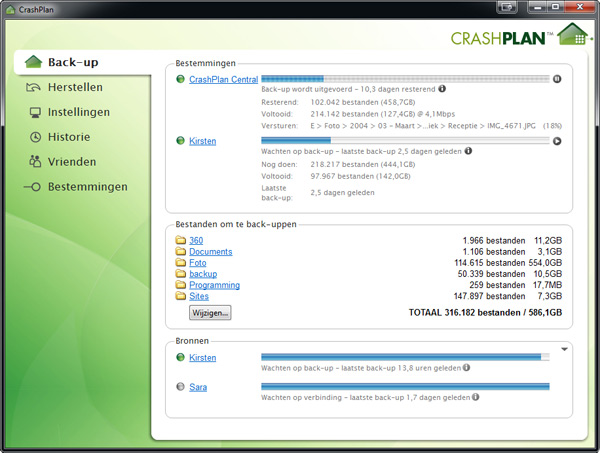Click the folder icon next to 360
The height and width of the screenshot is (453, 600).
[x=181, y=240]
